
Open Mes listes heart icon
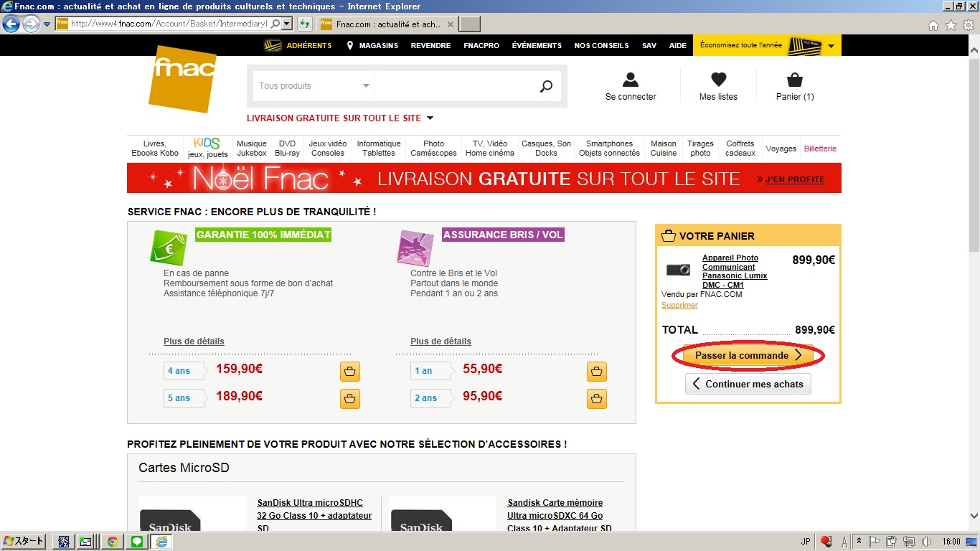point(718,80)
